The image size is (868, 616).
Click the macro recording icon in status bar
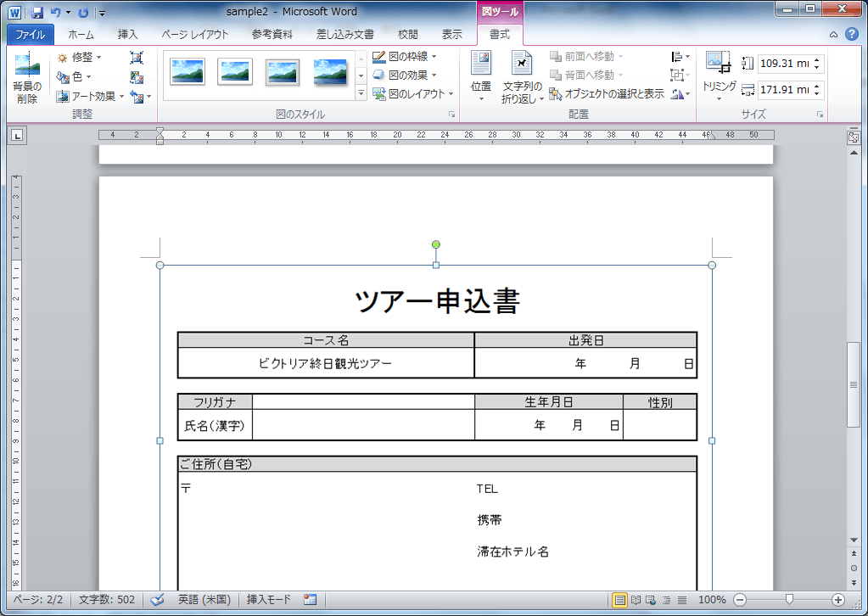310,599
